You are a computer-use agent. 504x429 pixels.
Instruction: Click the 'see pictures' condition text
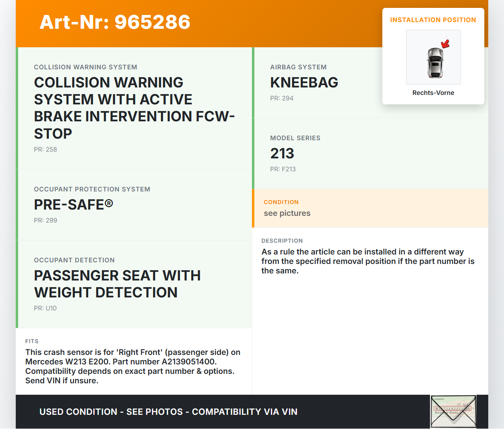[287, 213]
